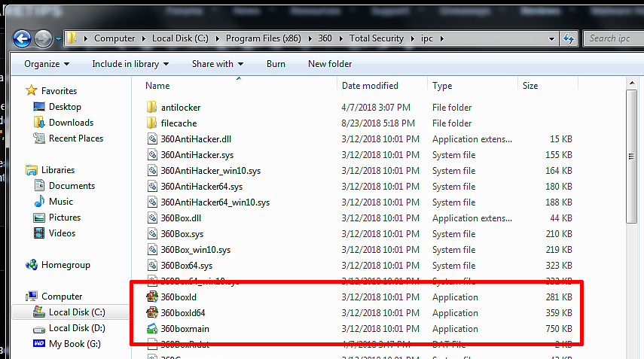Click the Documents library icon
The width and height of the screenshot is (644, 359).
(x=39, y=185)
